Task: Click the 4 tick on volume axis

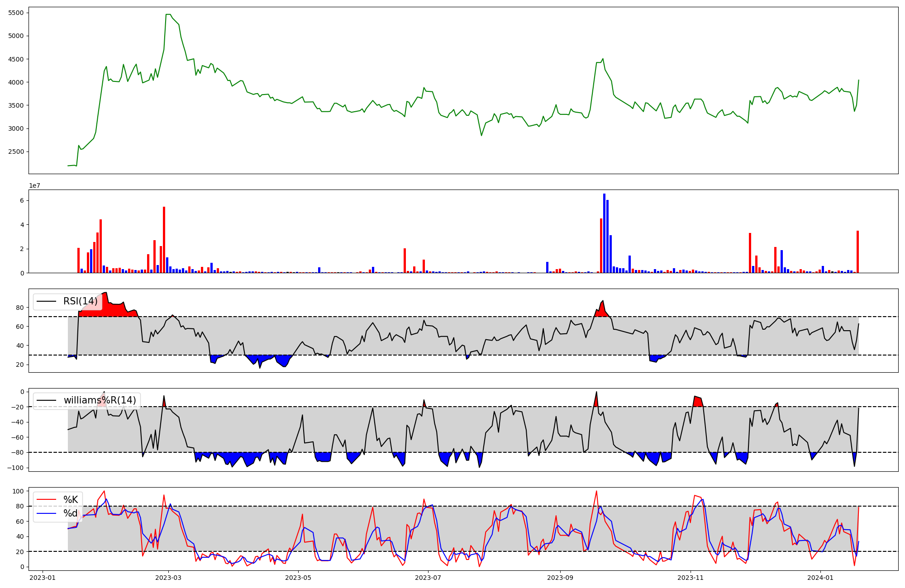Action: [22, 225]
